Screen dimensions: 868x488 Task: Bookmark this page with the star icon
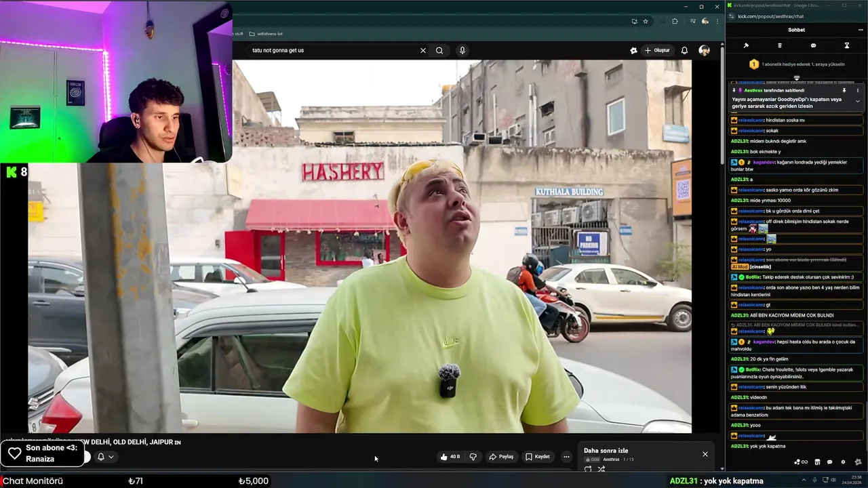click(646, 21)
